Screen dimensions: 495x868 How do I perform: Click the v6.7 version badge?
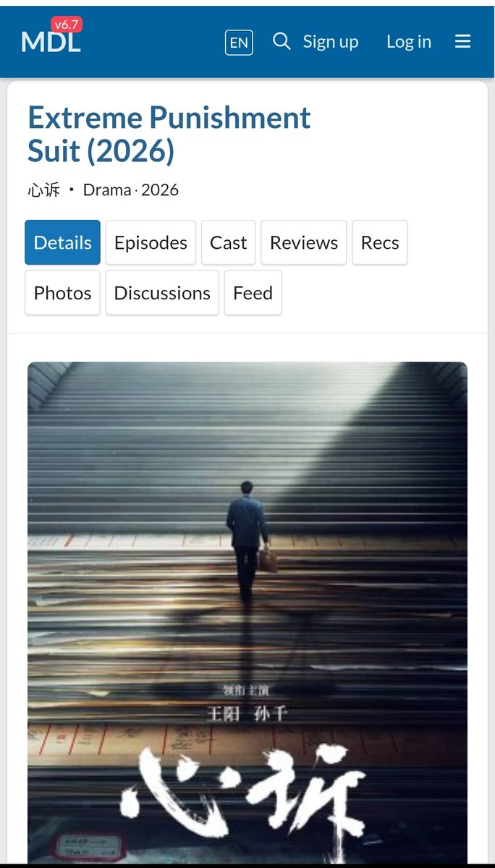[67, 25]
